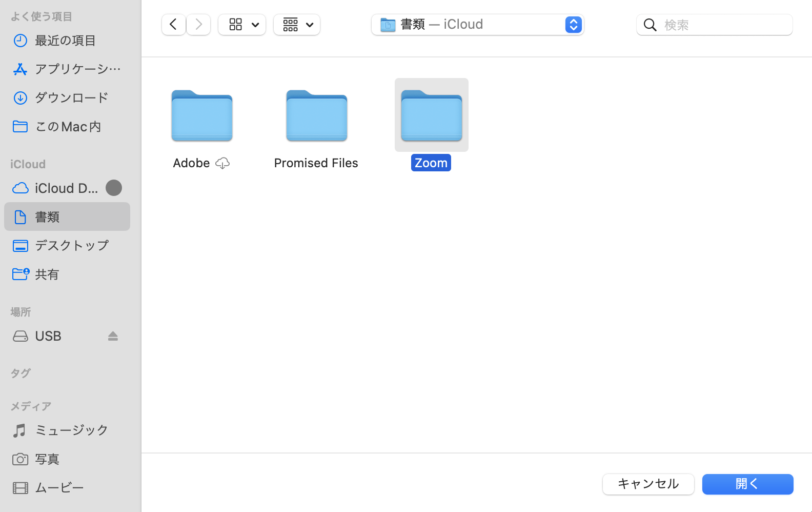The image size is (812, 512).
Task: Open iCloud Drive in the sidebar
Action: point(66,188)
